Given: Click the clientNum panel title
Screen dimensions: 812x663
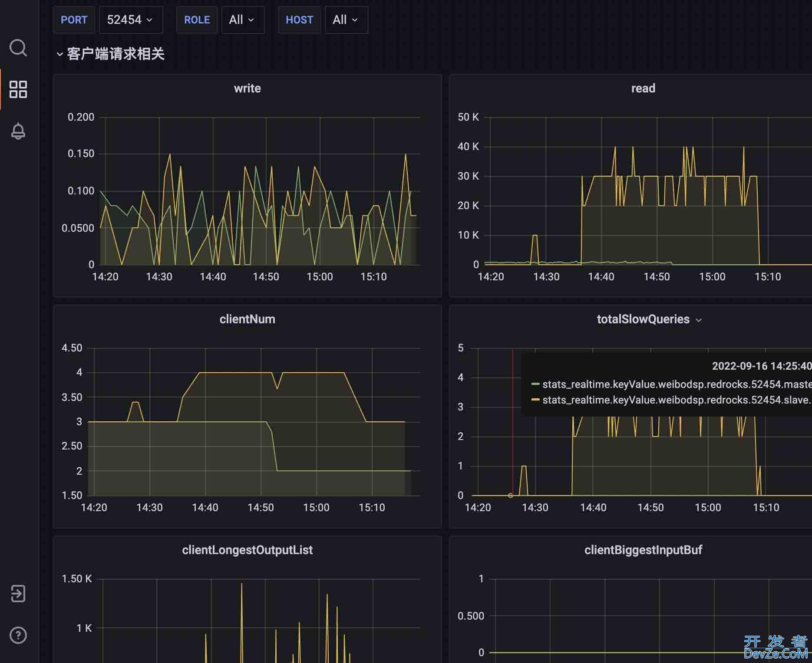Looking at the screenshot, I should (x=248, y=319).
